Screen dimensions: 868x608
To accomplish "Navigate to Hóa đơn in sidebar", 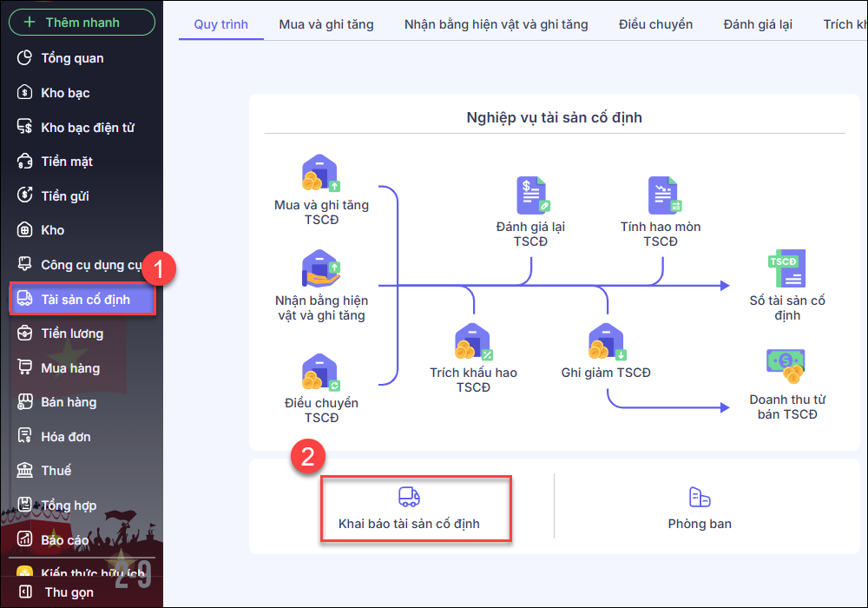I will tap(65, 437).
